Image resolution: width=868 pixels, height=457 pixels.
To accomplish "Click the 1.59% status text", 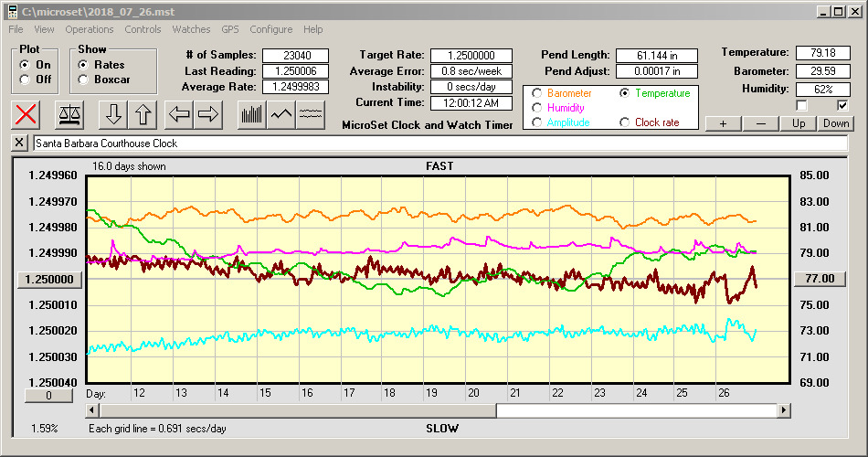I will 44,428.
